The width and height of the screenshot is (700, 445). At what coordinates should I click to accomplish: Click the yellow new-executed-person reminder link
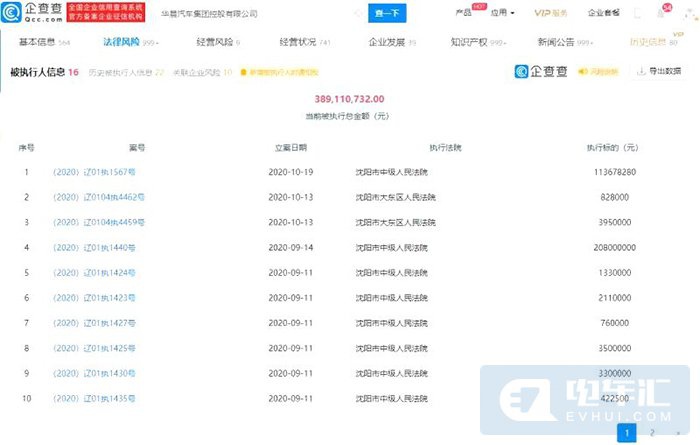pyautogui.click(x=283, y=72)
